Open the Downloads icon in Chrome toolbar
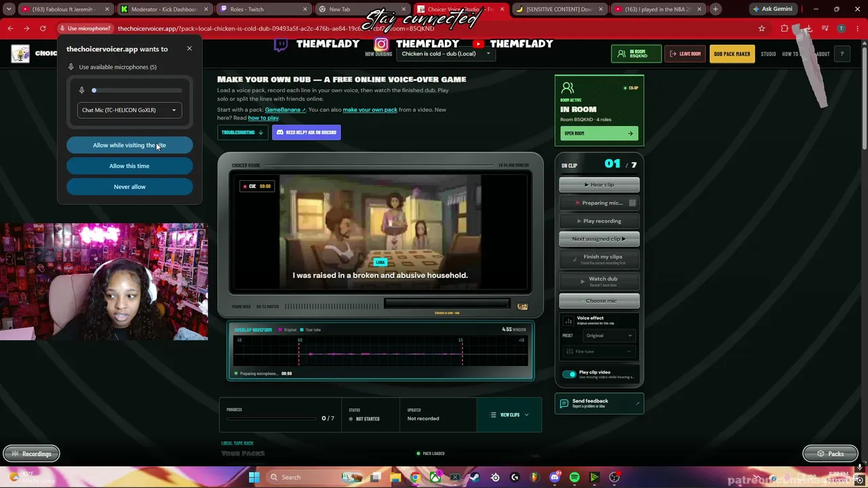Image resolution: width=868 pixels, height=488 pixels. click(808, 28)
